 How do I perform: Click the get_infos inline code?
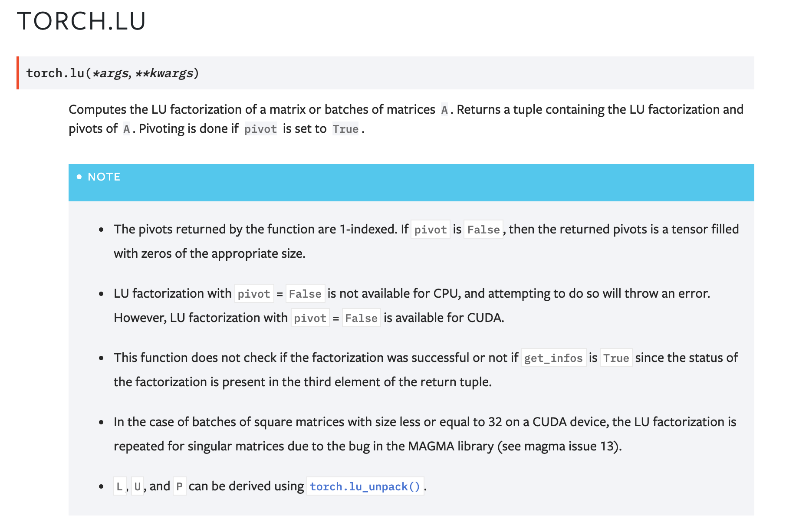coord(553,358)
